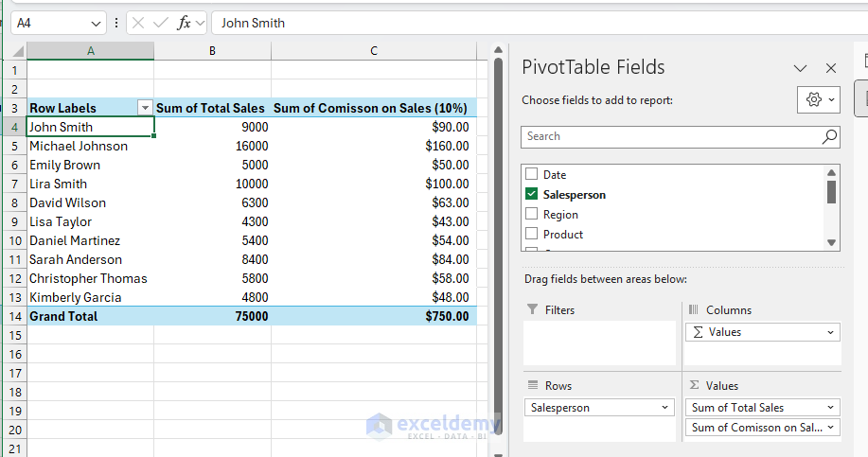The height and width of the screenshot is (457, 868).
Task: Expand the Name Box dropdown
Action: pos(97,23)
